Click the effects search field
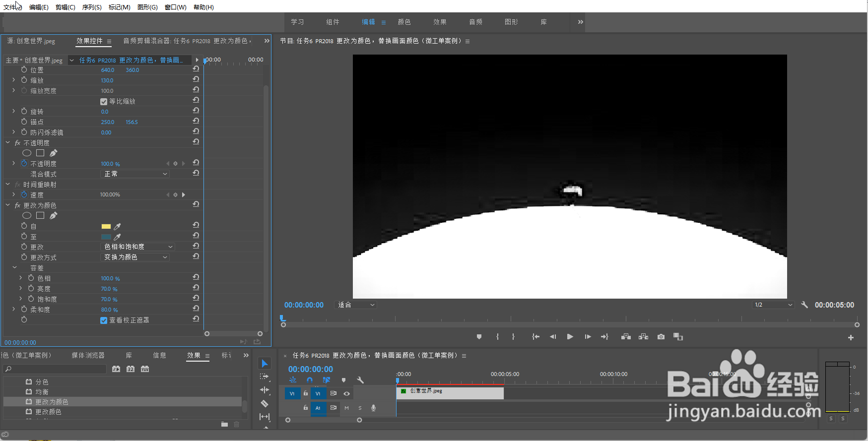The height and width of the screenshot is (441, 868). coord(56,369)
